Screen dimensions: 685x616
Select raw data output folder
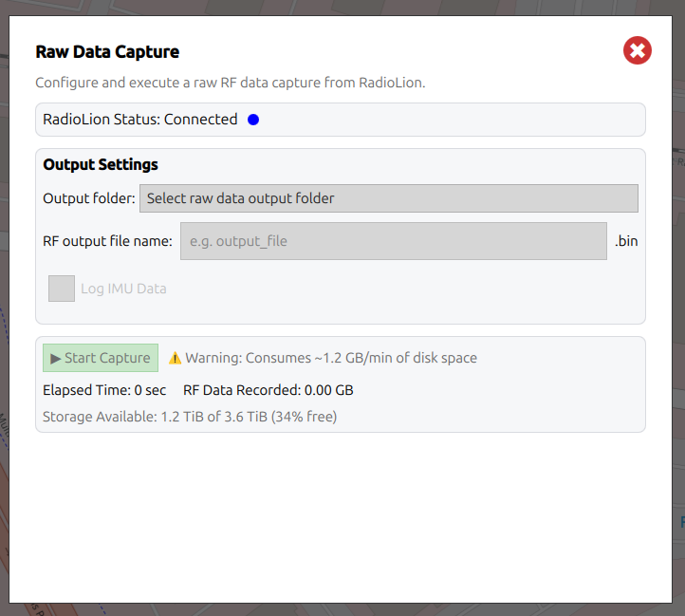[x=389, y=198]
